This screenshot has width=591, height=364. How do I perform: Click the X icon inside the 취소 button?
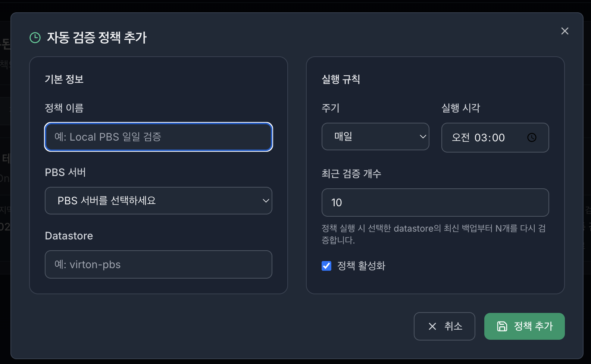[x=432, y=326]
